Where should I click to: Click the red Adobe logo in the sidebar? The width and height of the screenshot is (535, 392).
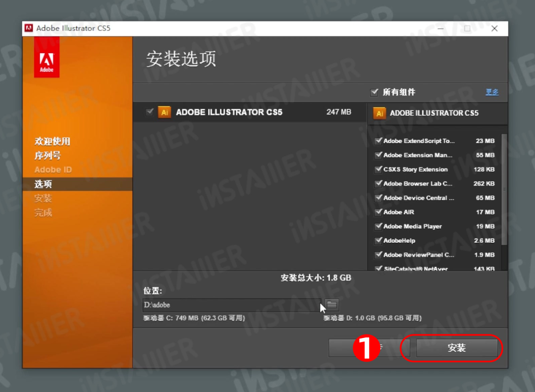(x=47, y=57)
